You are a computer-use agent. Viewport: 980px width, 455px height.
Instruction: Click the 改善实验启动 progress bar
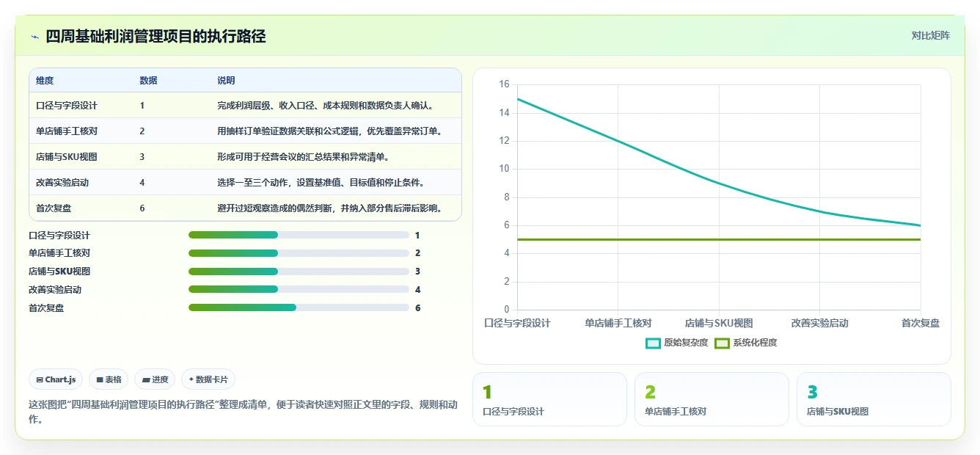pyautogui.click(x=299, y=290)
